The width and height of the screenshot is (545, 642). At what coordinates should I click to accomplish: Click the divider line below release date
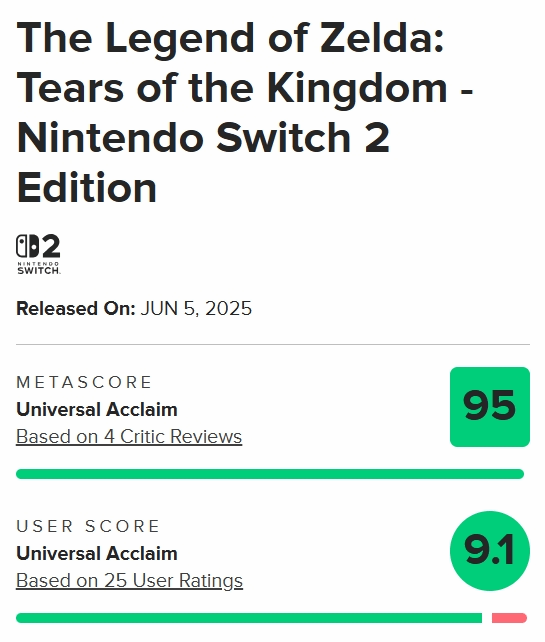273,344
